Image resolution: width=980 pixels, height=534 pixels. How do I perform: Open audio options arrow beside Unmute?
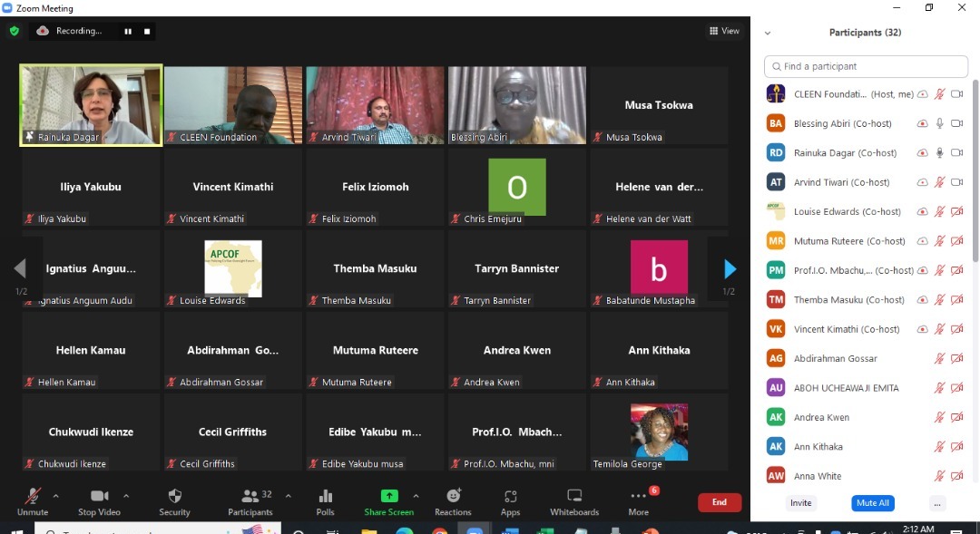point(55,496)
